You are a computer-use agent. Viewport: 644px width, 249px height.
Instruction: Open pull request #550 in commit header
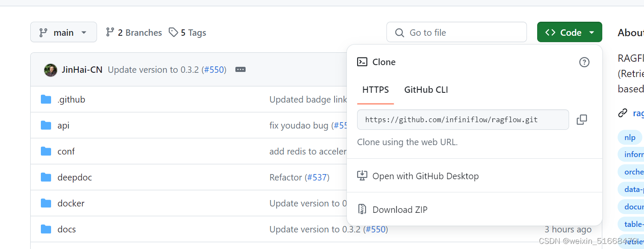click(214, 70)
